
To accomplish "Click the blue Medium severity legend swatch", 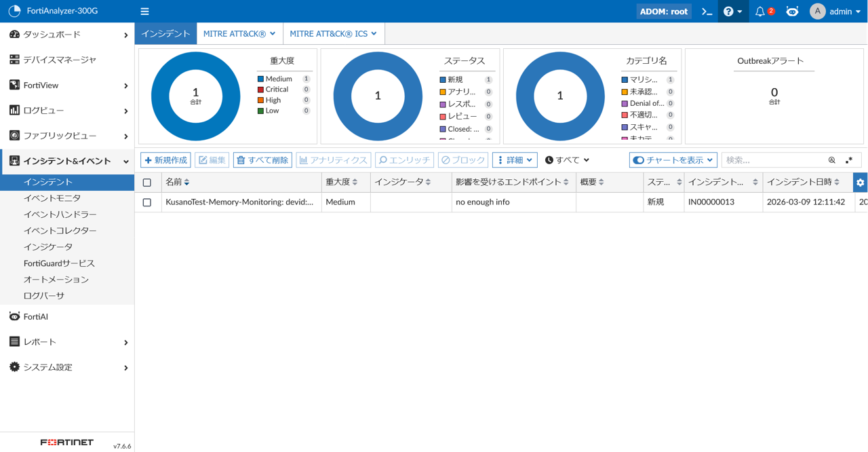I will (260, 79).
